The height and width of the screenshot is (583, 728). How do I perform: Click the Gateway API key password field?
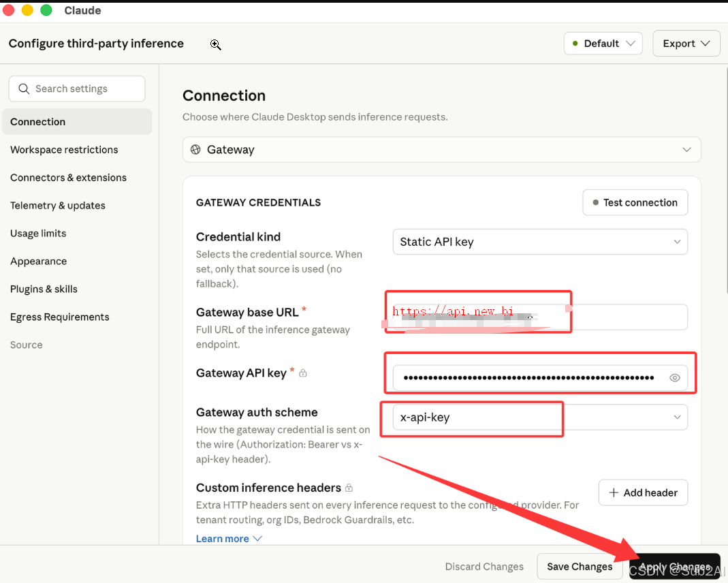[x=540, y=378]
